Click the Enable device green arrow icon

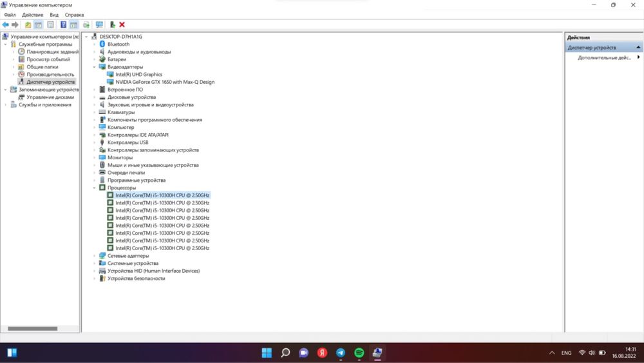click(113, 25)
